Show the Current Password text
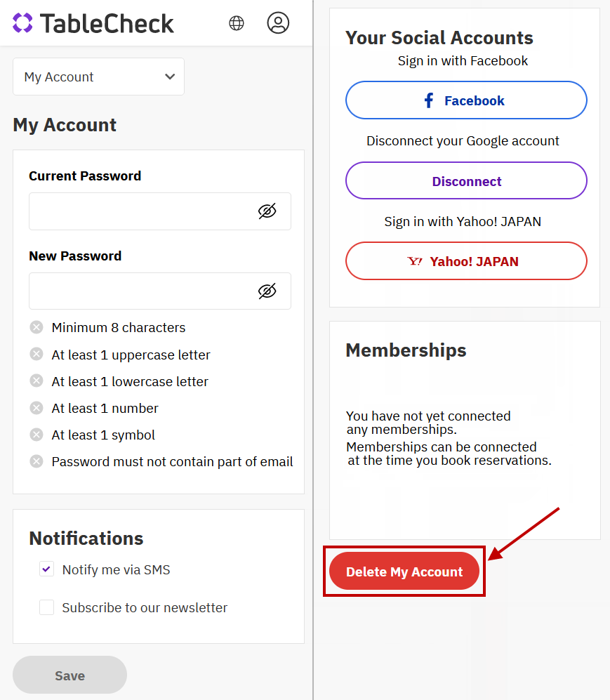The image size is (610, 700). click(x=267, y=211)
